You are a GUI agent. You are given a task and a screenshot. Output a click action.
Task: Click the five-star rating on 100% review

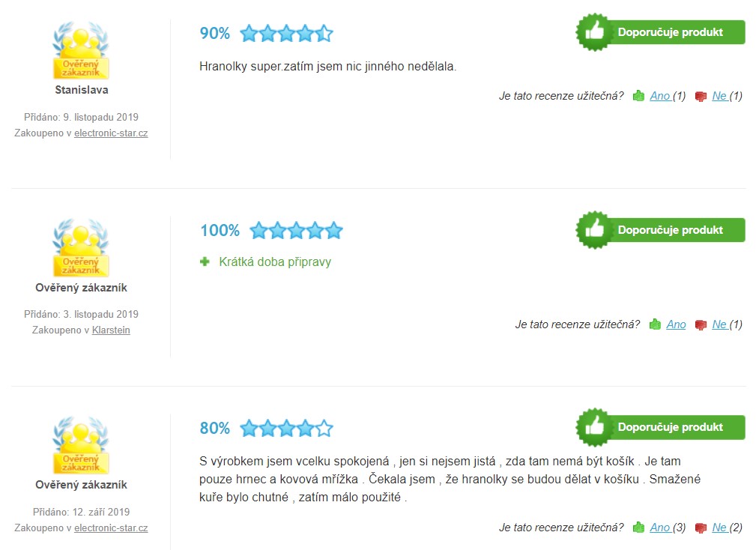point(296,230)
